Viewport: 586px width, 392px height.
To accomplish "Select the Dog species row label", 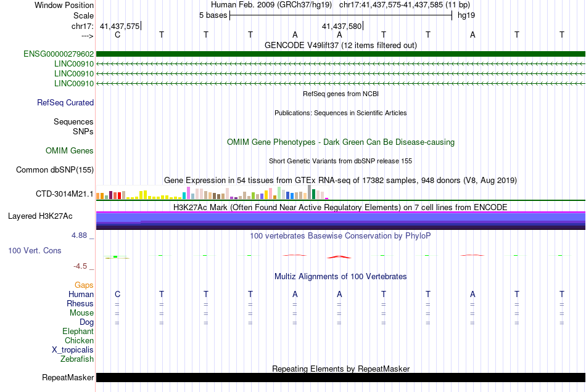I will [x=86, y=322].
